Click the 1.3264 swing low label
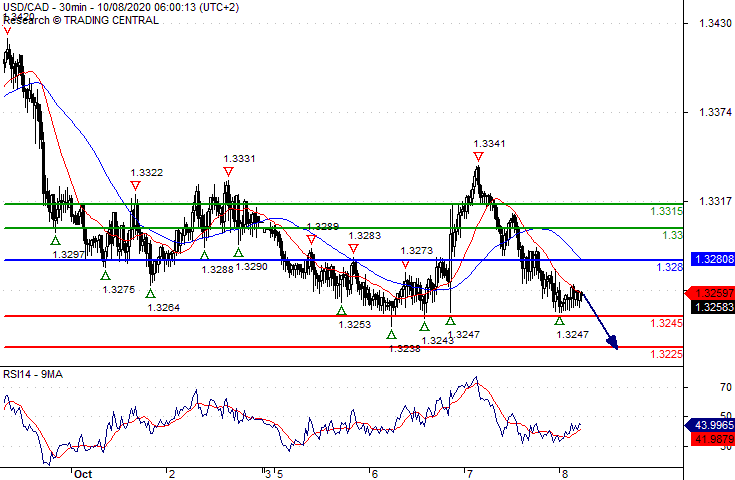The image size is (735, 480). coord(164,308)
